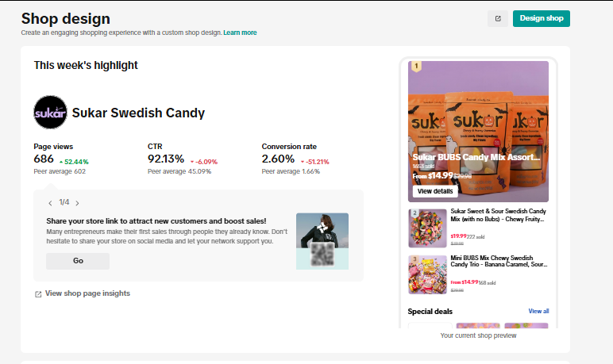The width and height of the screenshot is (613, 364).
Task: Click the Sukar shop logo avatar
Action: tap(50, 113)
